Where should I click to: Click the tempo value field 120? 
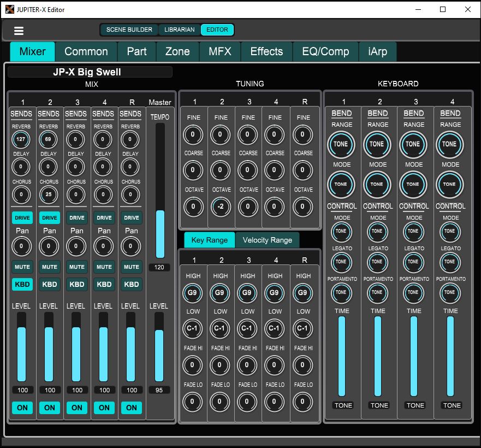click(x=159, y=268)
